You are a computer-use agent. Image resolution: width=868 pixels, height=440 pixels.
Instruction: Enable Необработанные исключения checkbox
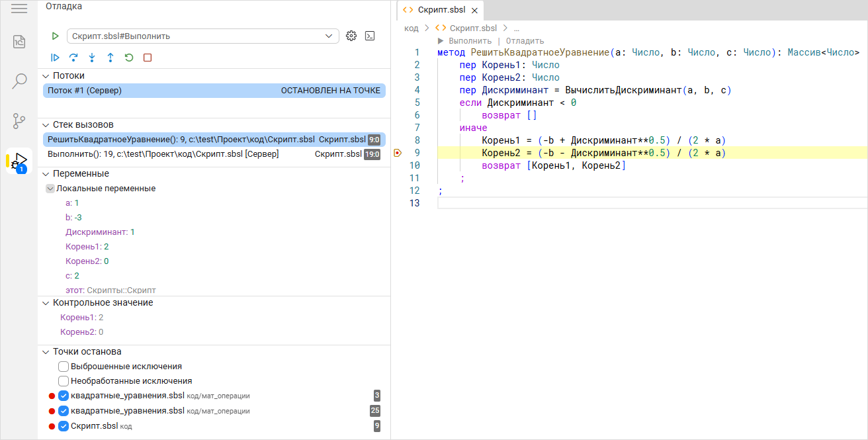(64, 381)
